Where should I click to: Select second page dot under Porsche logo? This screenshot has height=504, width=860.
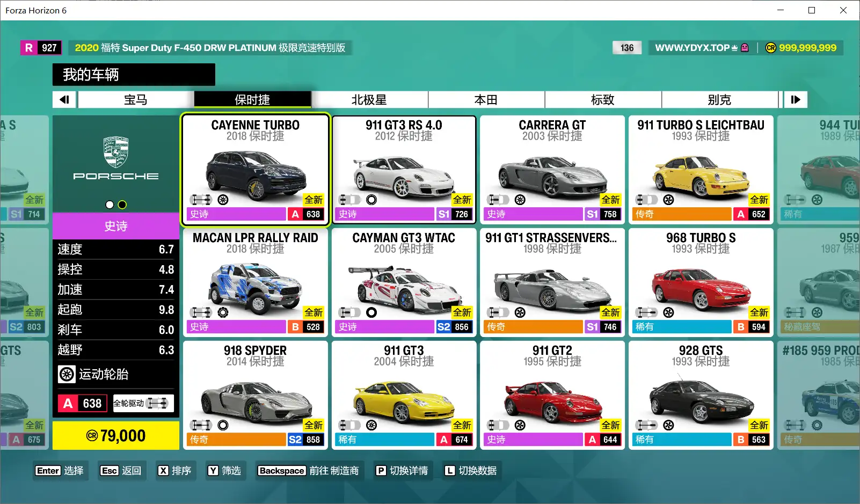click(x=122, y=204)
